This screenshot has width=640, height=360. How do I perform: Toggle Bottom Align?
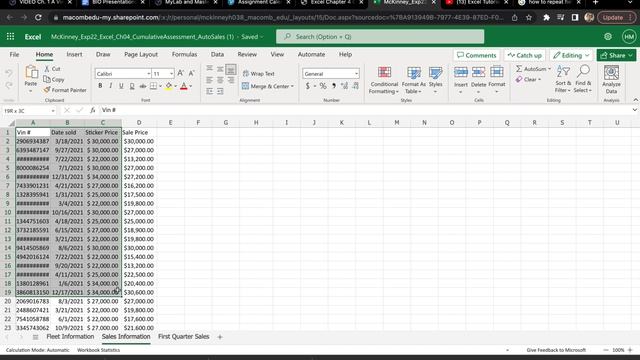[x=231, y=69]
